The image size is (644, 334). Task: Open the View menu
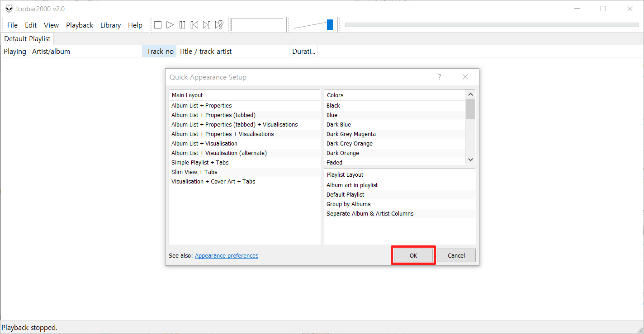[x=51, y=25]
